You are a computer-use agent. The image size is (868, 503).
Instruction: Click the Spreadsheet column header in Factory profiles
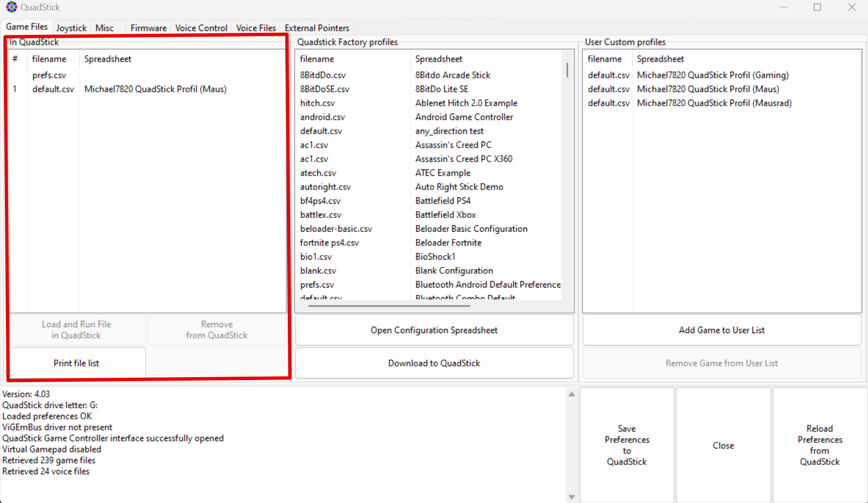[x=438, y=59]
